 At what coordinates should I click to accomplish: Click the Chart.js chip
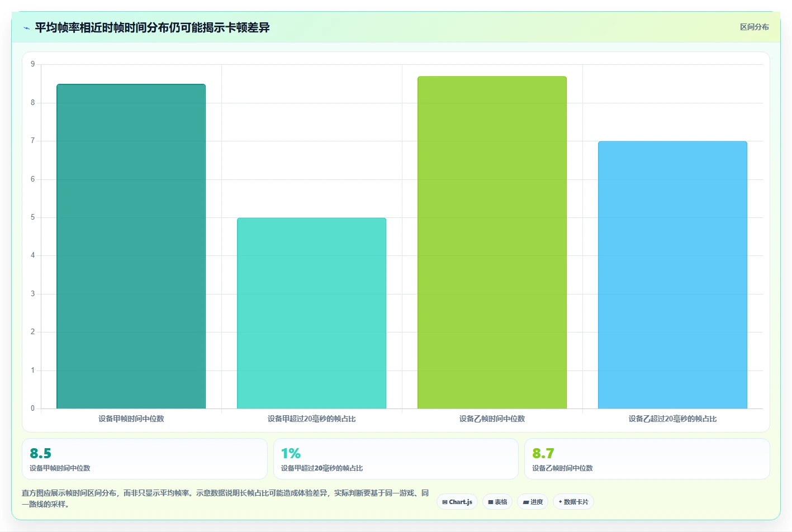pos(457,502)
